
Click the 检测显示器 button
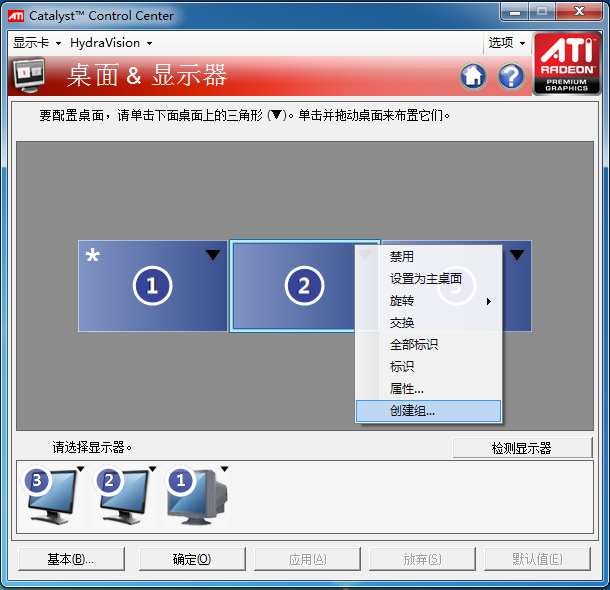pyautogui.click(x=522, y=448)
